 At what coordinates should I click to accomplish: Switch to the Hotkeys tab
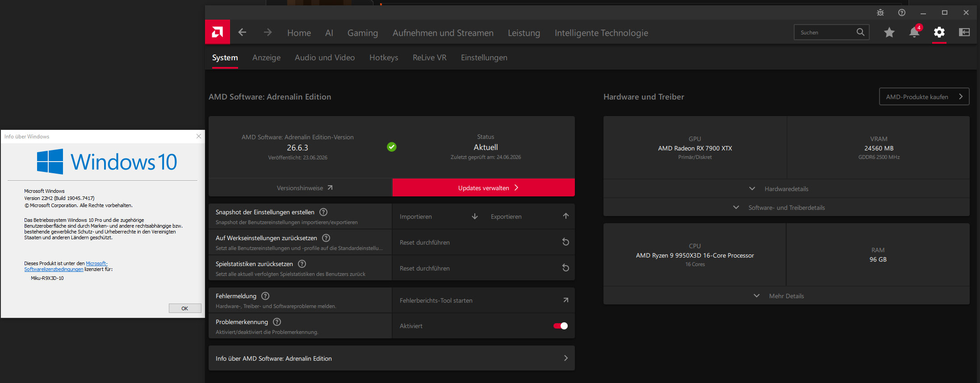384,58
